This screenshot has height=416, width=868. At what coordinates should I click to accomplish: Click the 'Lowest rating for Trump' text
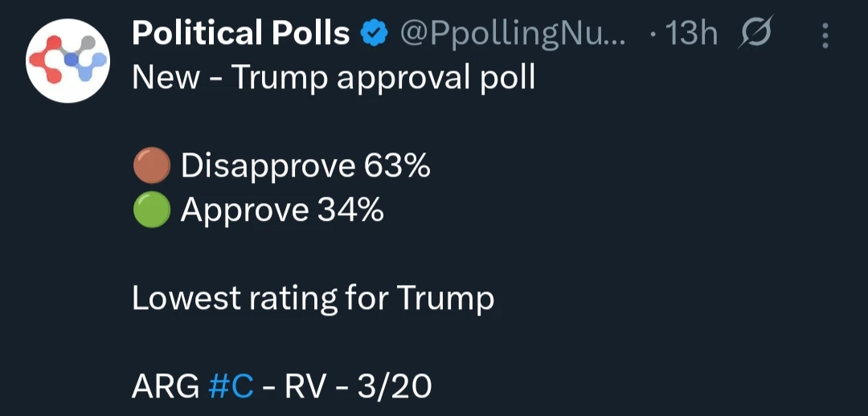tap(313, 299)
